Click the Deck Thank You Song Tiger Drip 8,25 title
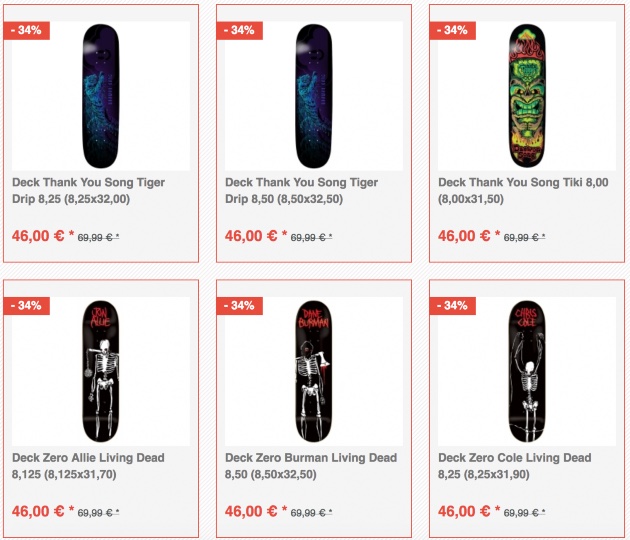Viewport: 630px width, 540px height. (x=88, y=191)
